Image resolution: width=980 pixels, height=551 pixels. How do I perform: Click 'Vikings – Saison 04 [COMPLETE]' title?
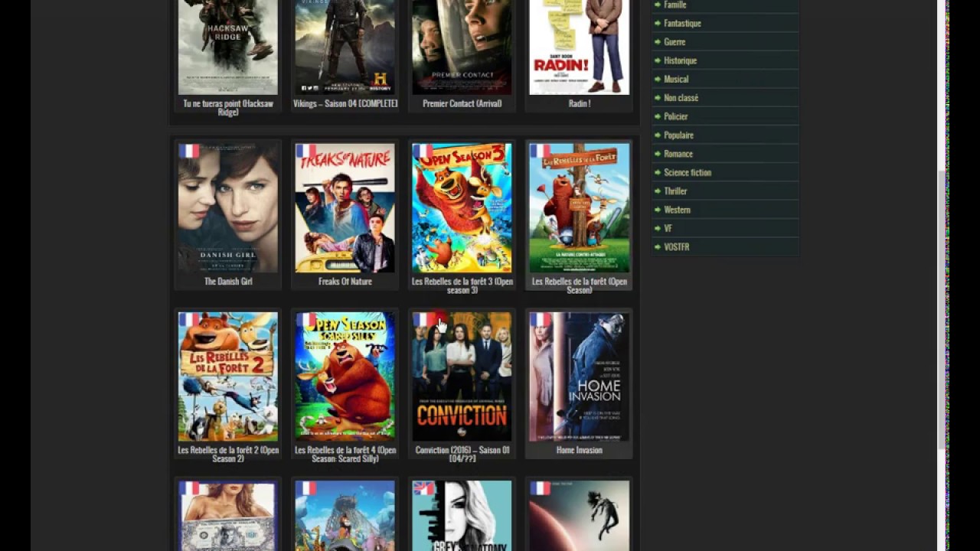click(x=345, y=103)
